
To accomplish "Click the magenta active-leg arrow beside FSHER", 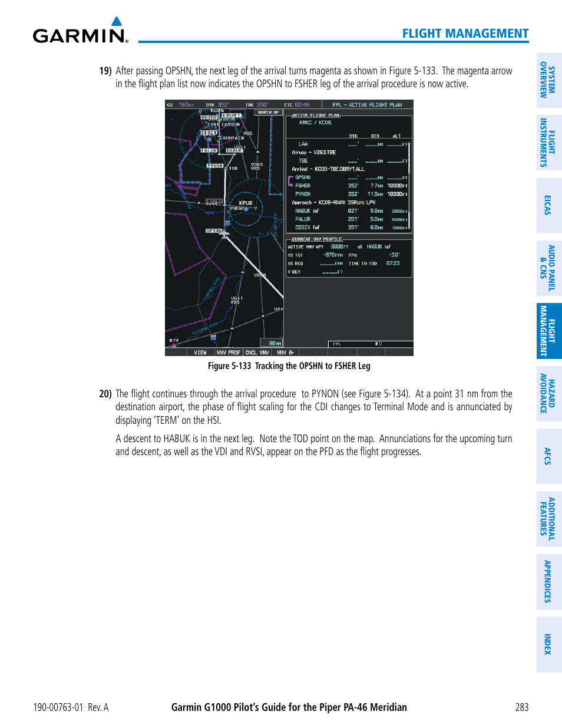I will [290, 181].
